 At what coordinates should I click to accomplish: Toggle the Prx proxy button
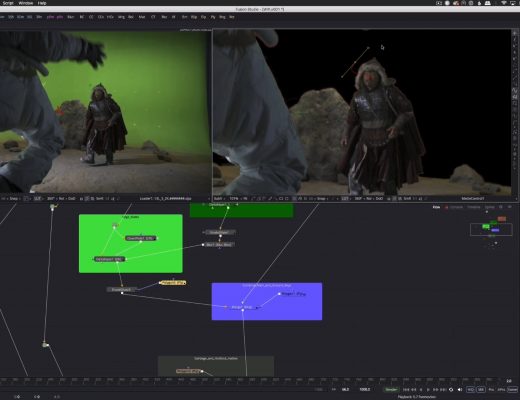[x=491, y=389]
